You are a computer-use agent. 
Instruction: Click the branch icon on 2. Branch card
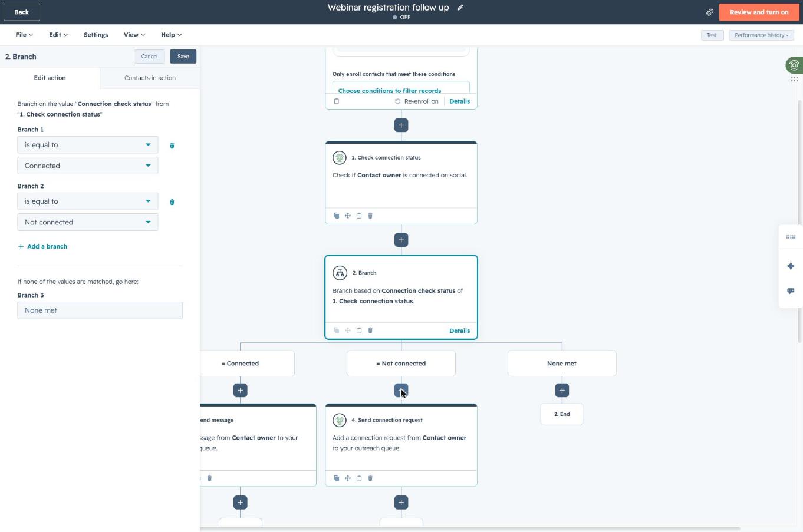[340, 273]
